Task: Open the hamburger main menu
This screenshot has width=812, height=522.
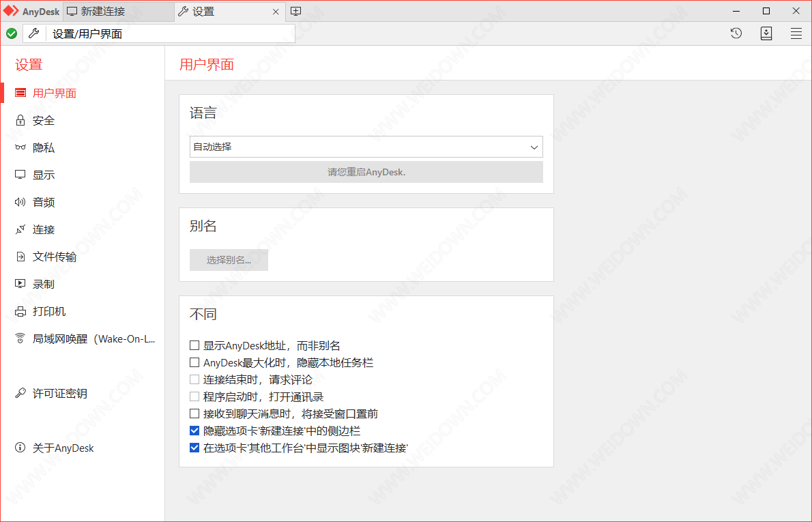Action: click(x=796, y=33)
